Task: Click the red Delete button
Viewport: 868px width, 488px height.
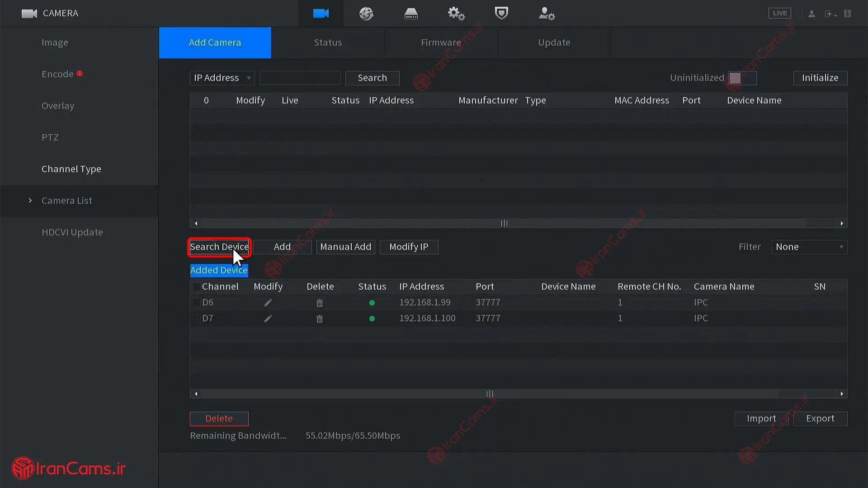Action: (x=219, y=418)
